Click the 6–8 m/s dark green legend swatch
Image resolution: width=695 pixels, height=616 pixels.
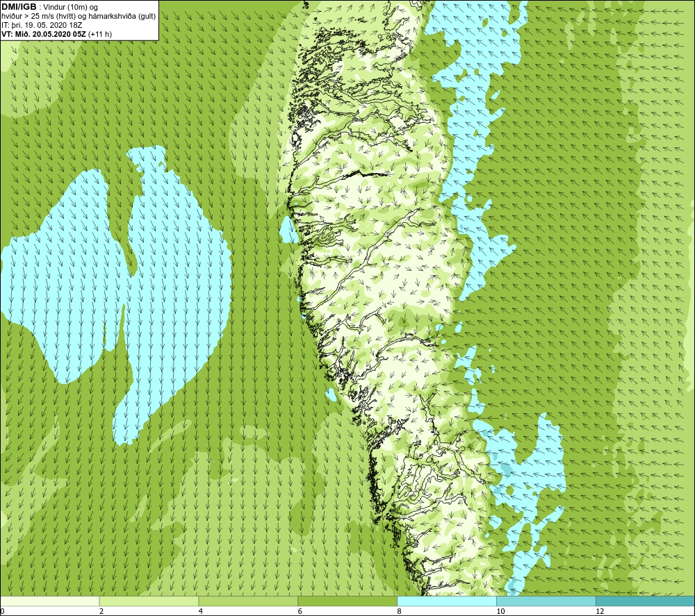click(347, 601)
